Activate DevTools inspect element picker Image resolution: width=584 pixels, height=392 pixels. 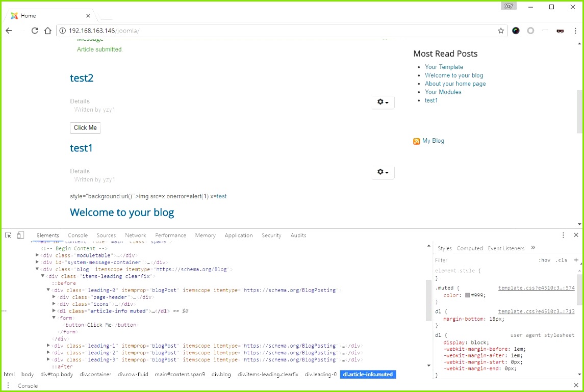pyautogui.click(x=8, y=235)
